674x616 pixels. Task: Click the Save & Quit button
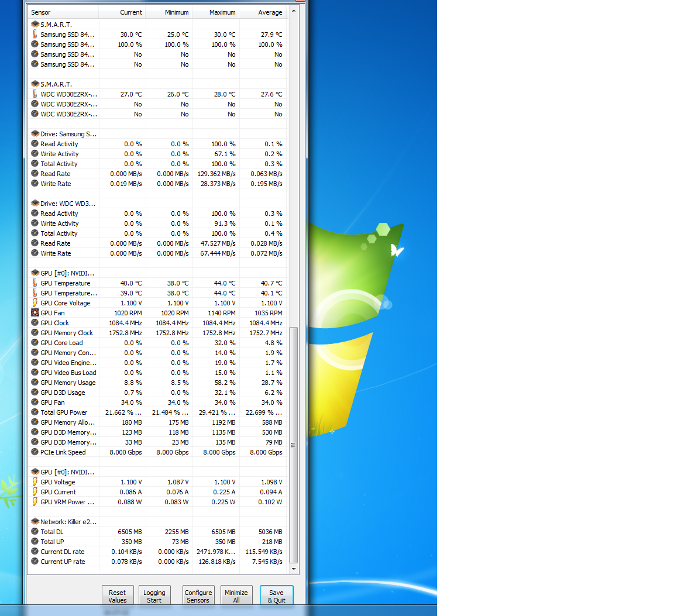tap(276, 596)
